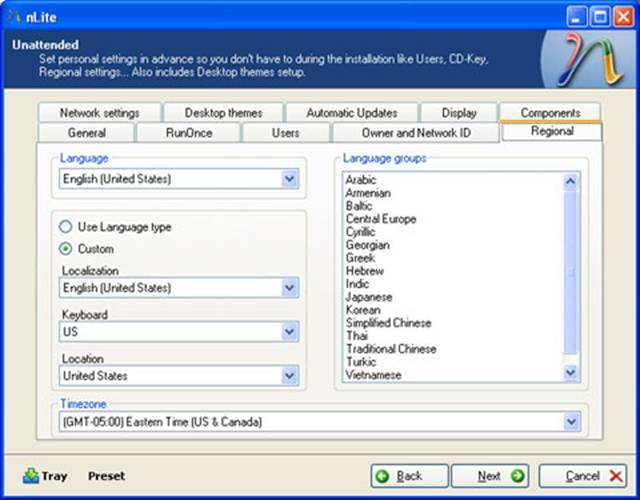Select the Custom radio button
640x500 pixels.
click(x=66, y=249)
